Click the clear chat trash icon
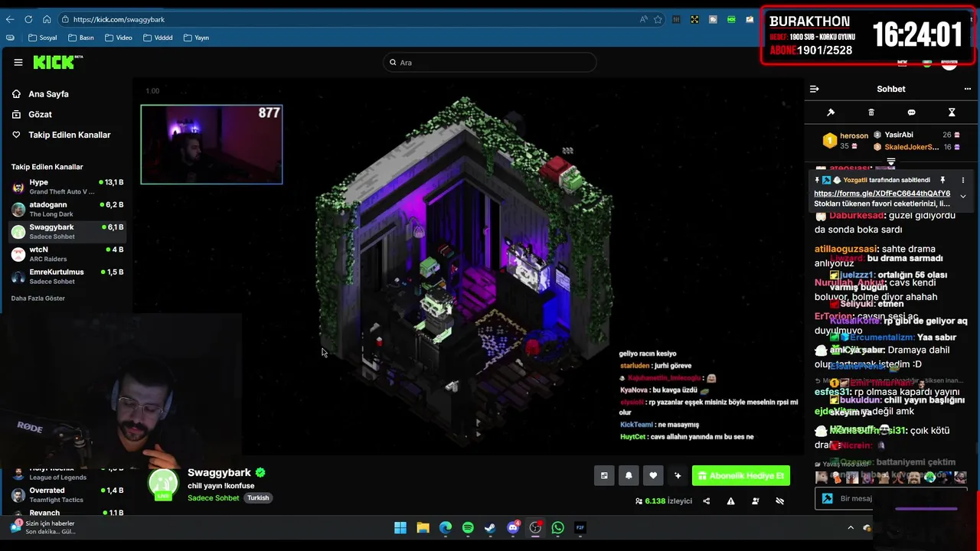The height and width of the screenshot is (551, 980). [x=871, y=112]
